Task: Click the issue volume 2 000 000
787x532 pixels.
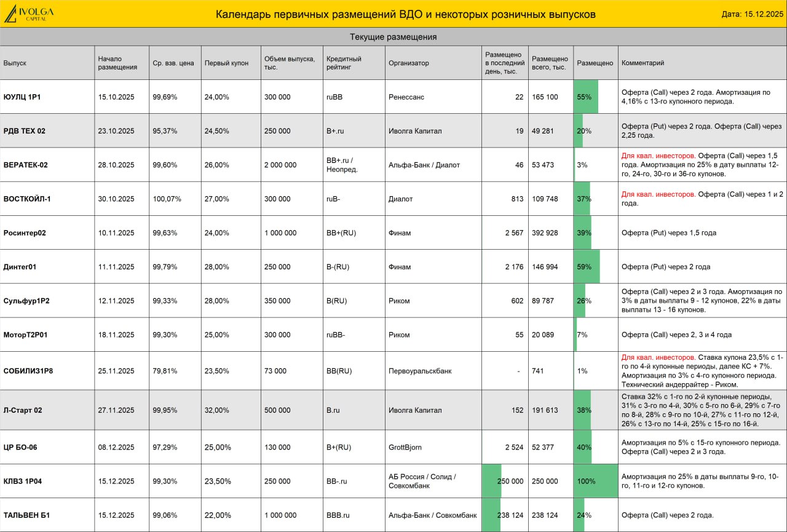Action: [x=280, y=165]
